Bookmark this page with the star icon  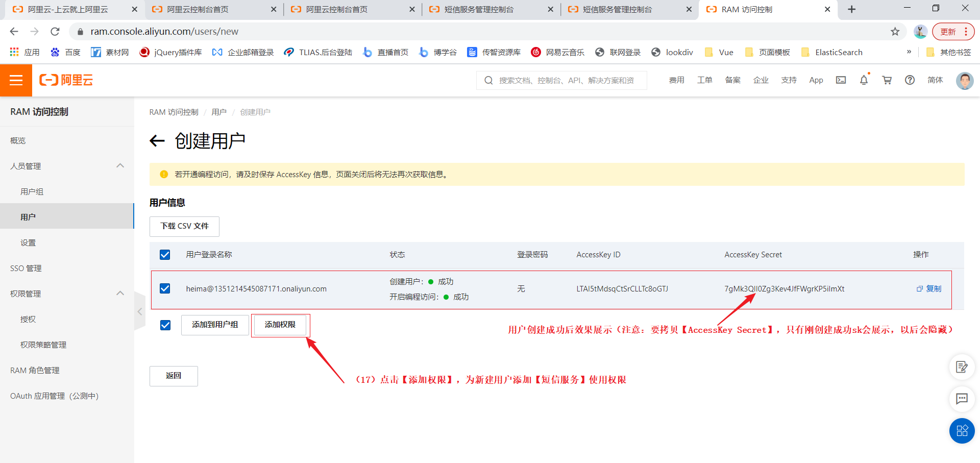pos(895,32)
